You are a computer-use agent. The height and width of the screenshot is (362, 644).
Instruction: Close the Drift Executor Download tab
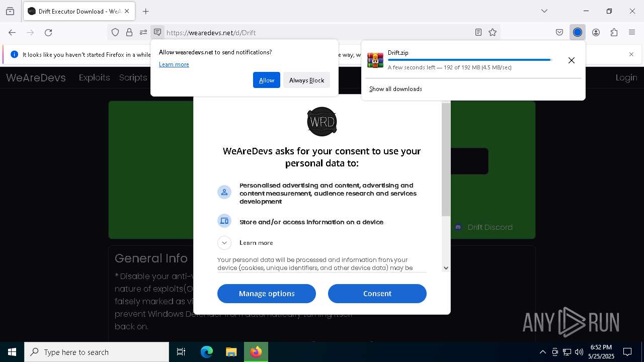127,11
